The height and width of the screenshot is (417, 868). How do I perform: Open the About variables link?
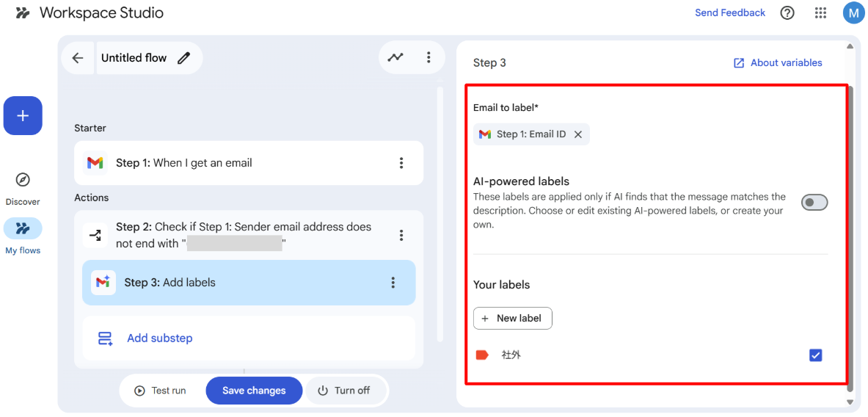[778, 63]
